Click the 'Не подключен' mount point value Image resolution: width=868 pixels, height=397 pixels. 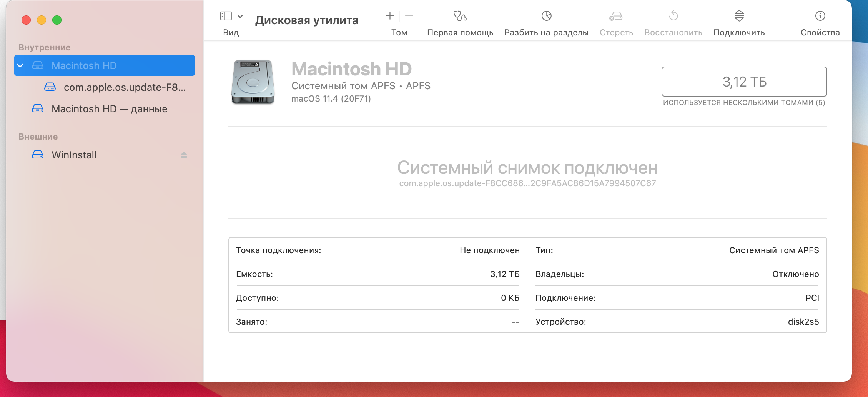click(x=490, y=250)
